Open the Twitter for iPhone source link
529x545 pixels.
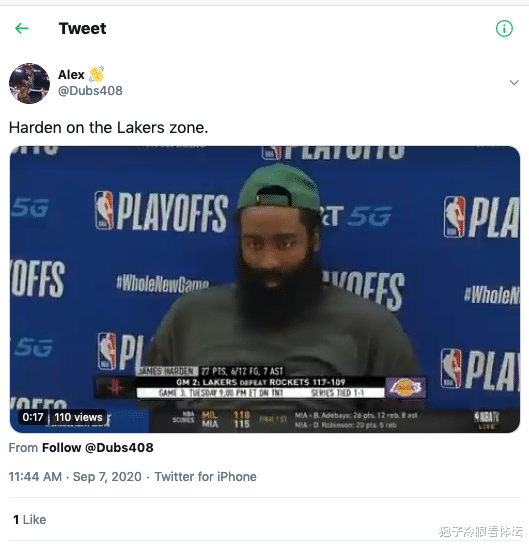coord(205,477)
